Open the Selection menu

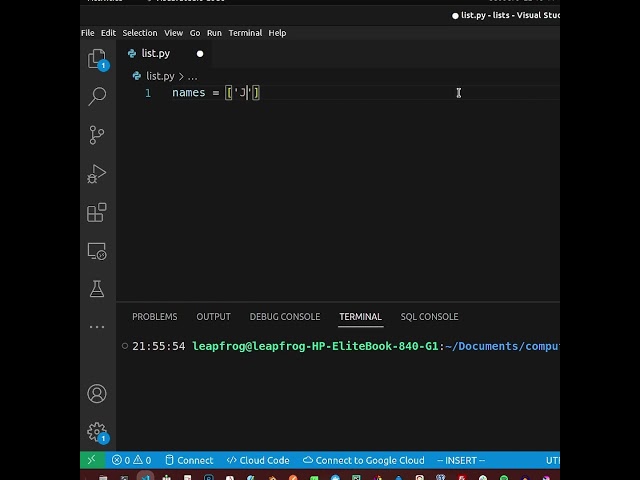pyautogui.click(x=140, y=33)
